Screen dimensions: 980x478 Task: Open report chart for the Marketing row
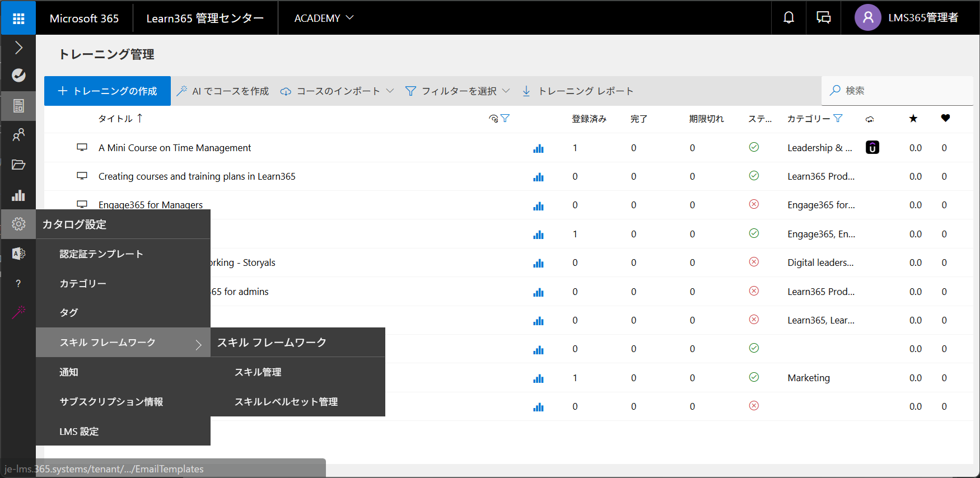[x=538, y=378]
